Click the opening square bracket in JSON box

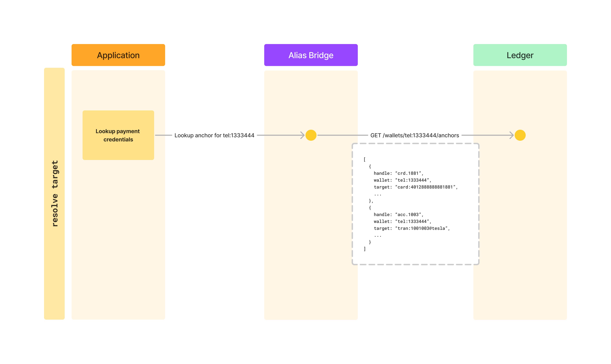365,159
